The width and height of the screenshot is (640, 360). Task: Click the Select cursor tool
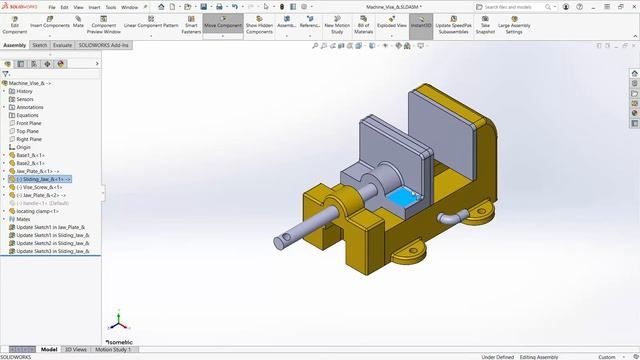266,7
